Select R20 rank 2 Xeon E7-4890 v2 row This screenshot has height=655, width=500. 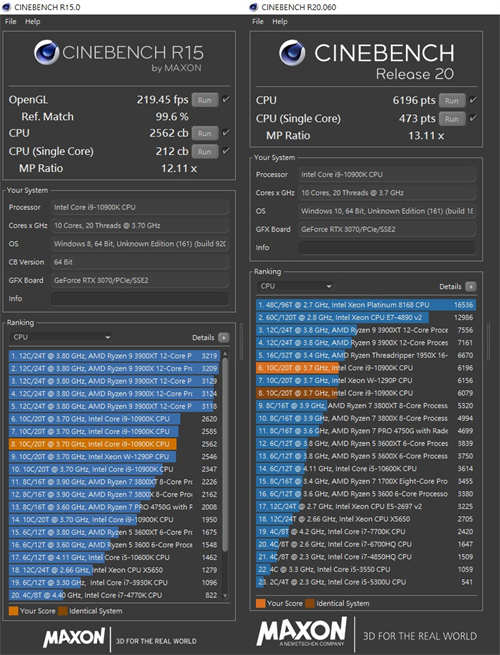[366, 317]
